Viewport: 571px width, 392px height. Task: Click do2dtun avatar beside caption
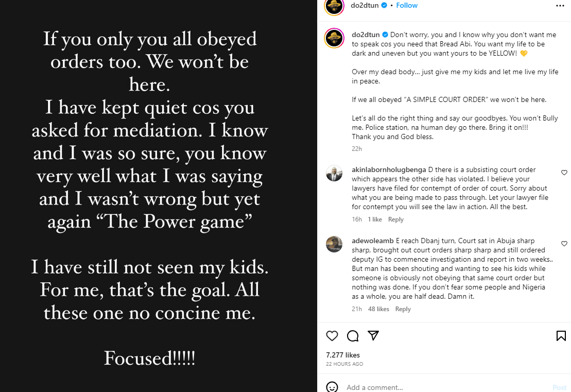coord(334,39)
